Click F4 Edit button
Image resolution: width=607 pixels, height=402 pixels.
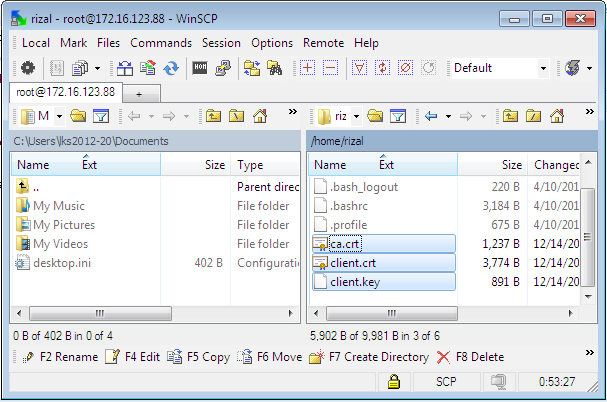click(x=133, y=357)
